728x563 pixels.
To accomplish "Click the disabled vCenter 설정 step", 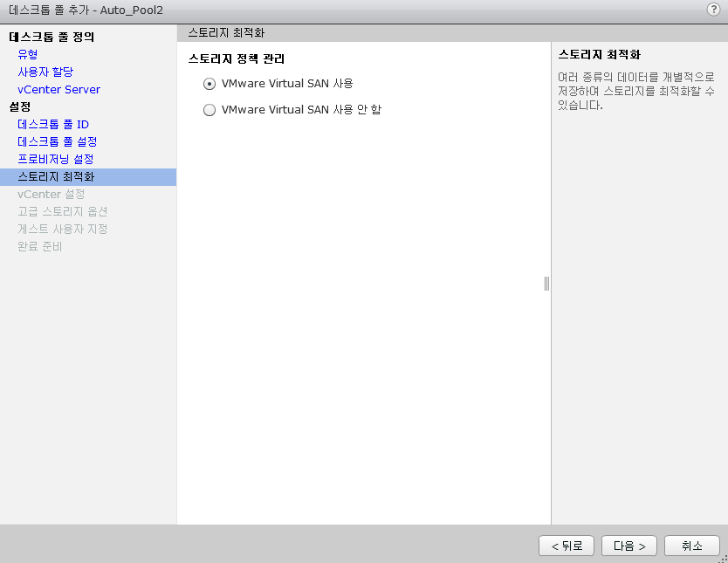I will 52,194.
